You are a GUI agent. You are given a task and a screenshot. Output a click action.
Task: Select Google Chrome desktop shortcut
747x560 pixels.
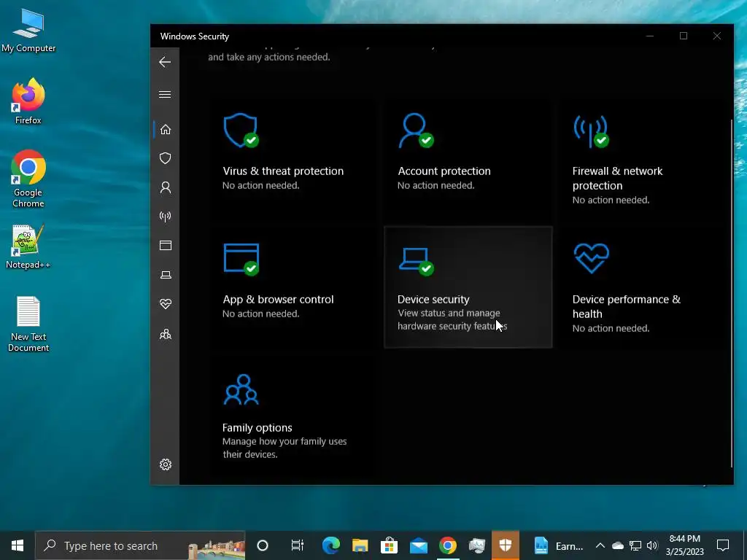pyautogui.click(x=28, y=179)
